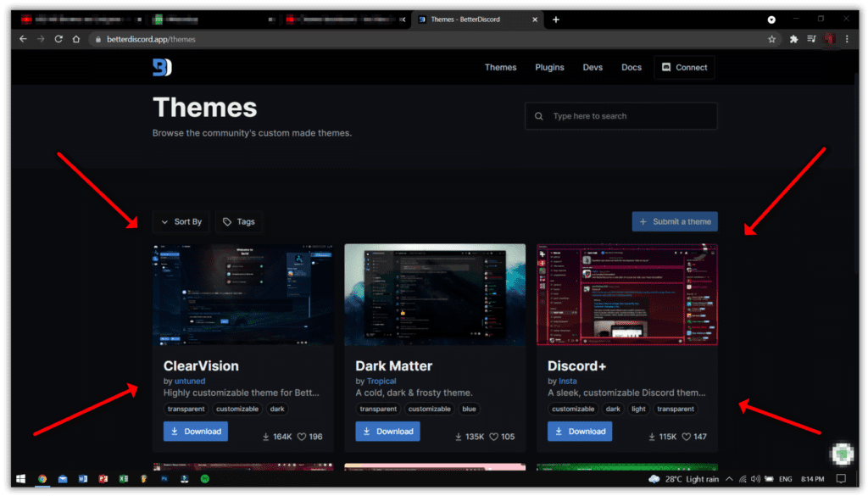Switch to the Themes - BetterDiscord tab
The width and height of the screenshot is (868, 496).
[x=476, y=20]
